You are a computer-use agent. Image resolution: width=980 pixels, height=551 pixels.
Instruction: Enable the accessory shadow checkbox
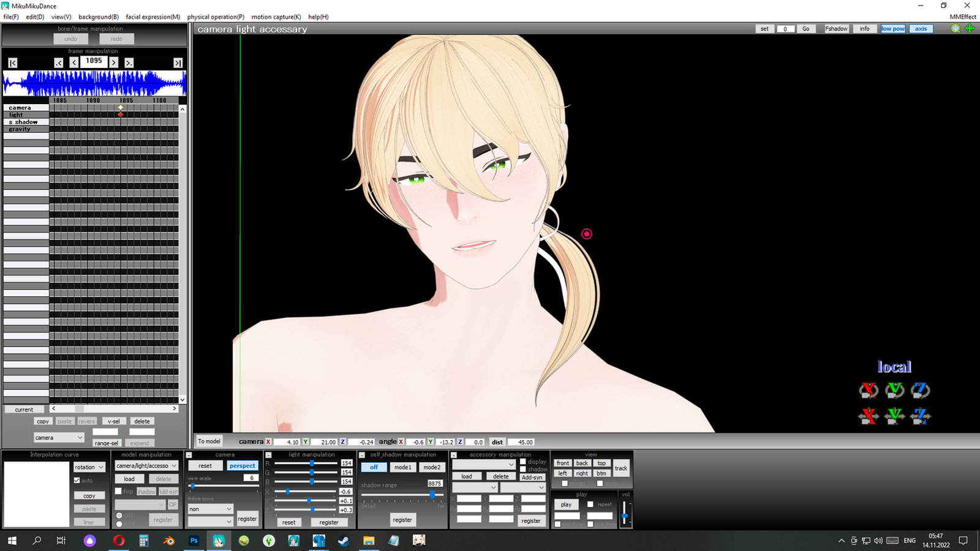523,469
